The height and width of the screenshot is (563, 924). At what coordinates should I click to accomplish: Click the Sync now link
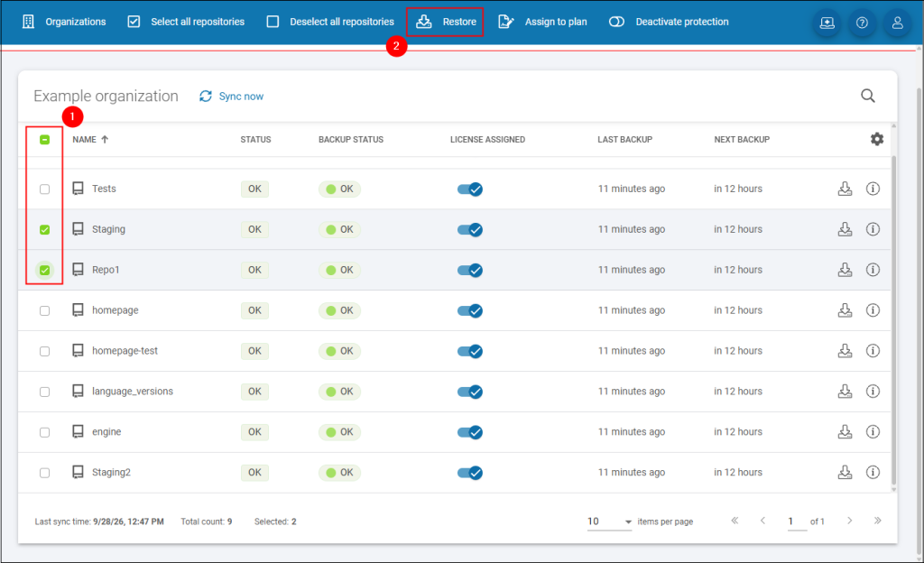click(x=232, y=96)
